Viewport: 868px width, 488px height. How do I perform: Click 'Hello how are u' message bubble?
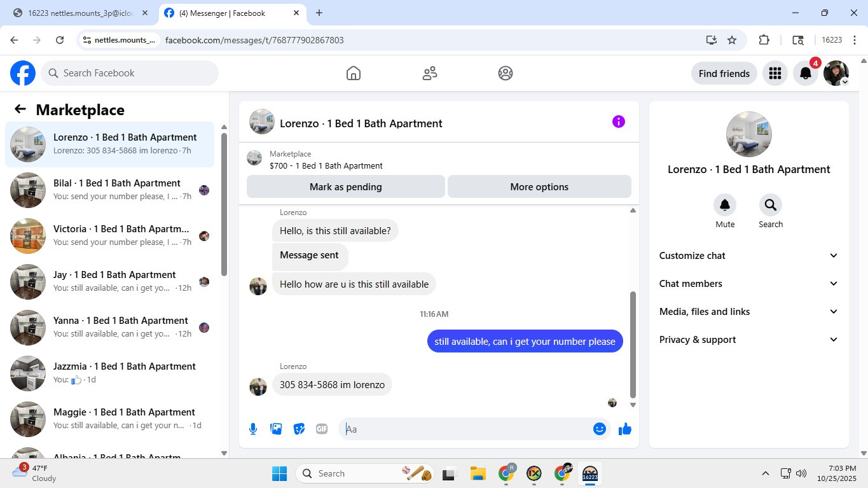tap(354, 284)
